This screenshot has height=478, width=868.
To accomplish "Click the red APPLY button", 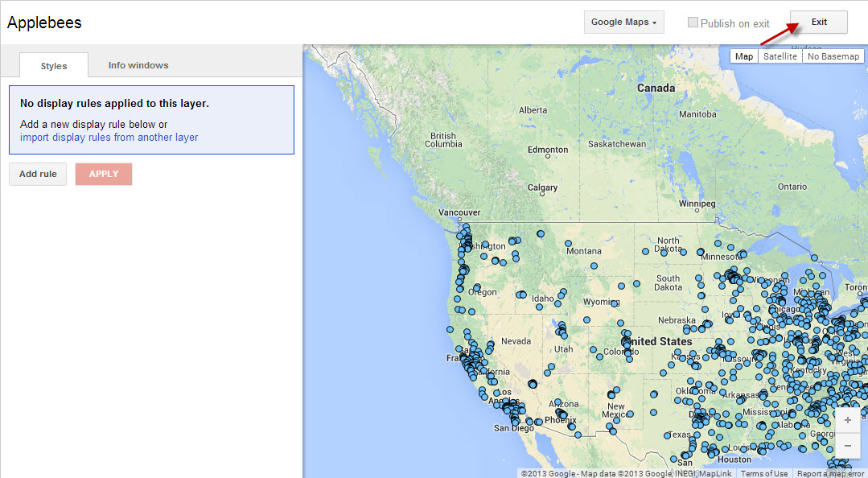I will pos(104,174).
